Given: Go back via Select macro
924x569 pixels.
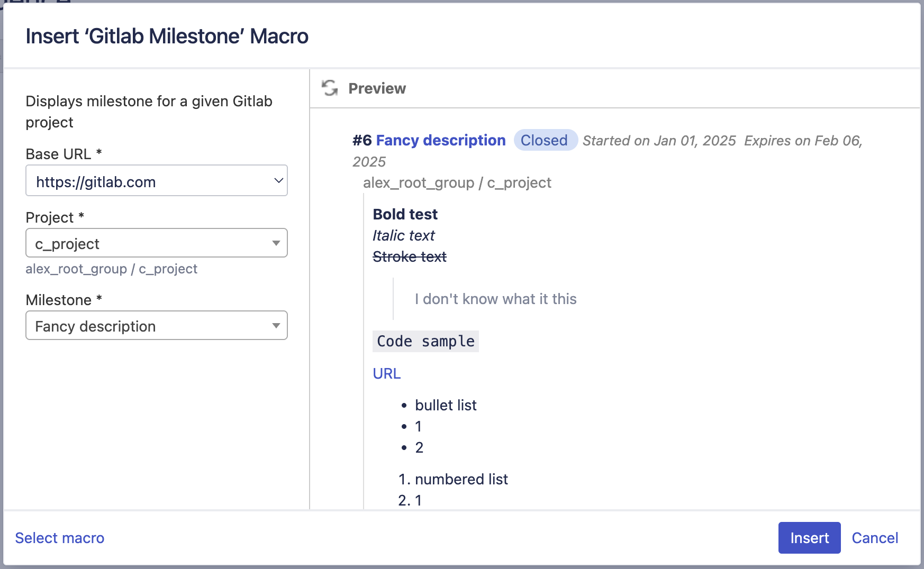Looking at the screenshot, I should click(x=60, y=538).
